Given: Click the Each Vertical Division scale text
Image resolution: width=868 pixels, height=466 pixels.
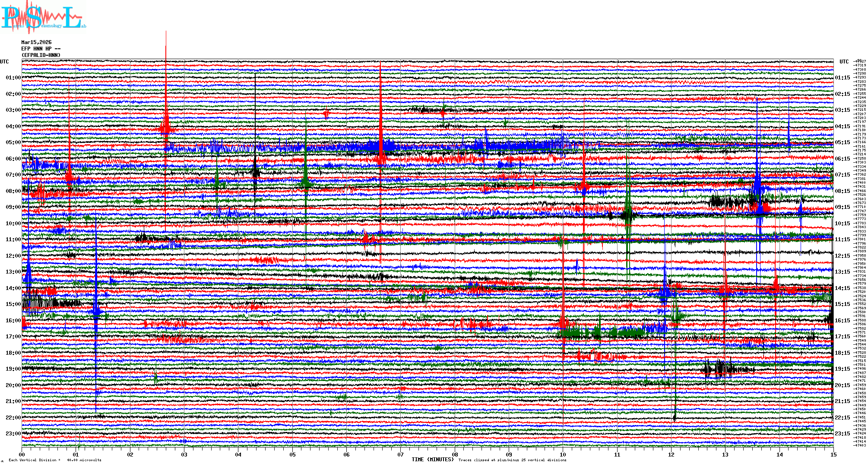Looking at the screenshot, I should click(x=55, y=460).
